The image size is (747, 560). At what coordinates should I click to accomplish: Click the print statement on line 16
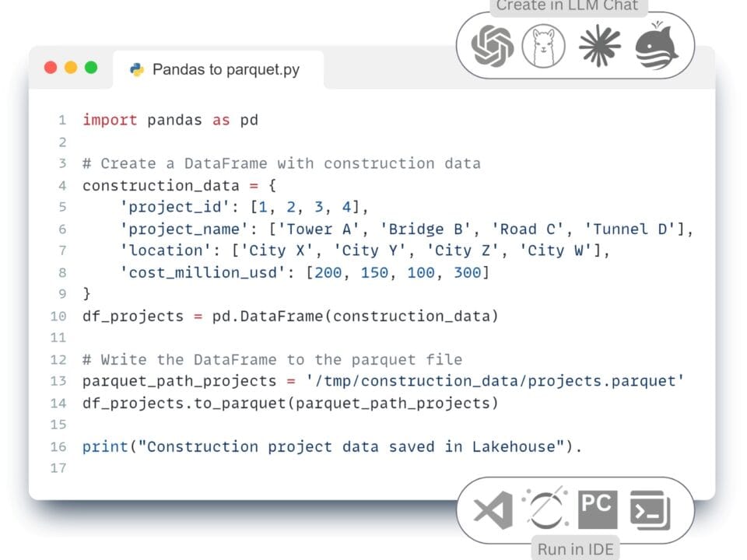[331, 446]
